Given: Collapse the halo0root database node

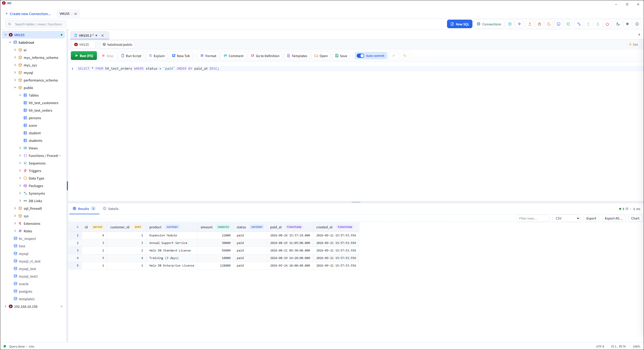Looking at the screenshot, I should pyautogui.click(x=10, y=42).
